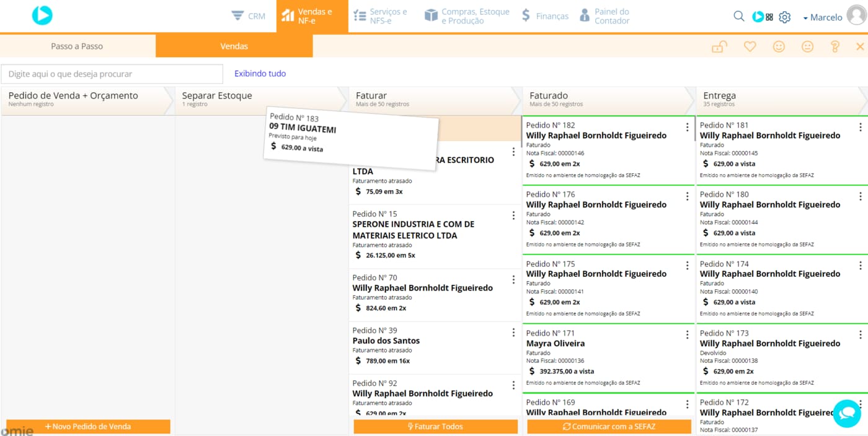Open the search magnifier icon
Viewport: 868px width, 436px height.
[x=738, y=16]
